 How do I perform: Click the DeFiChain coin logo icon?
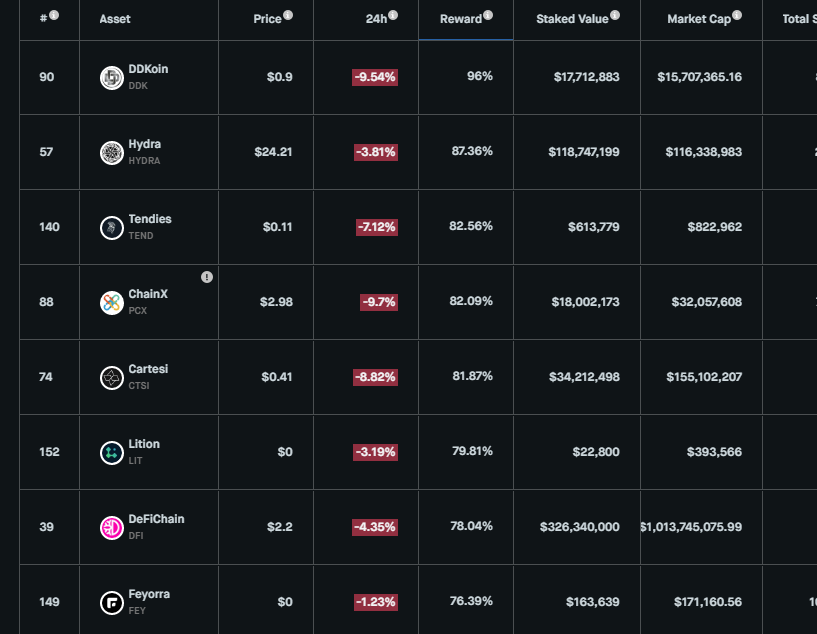point(112,528)
